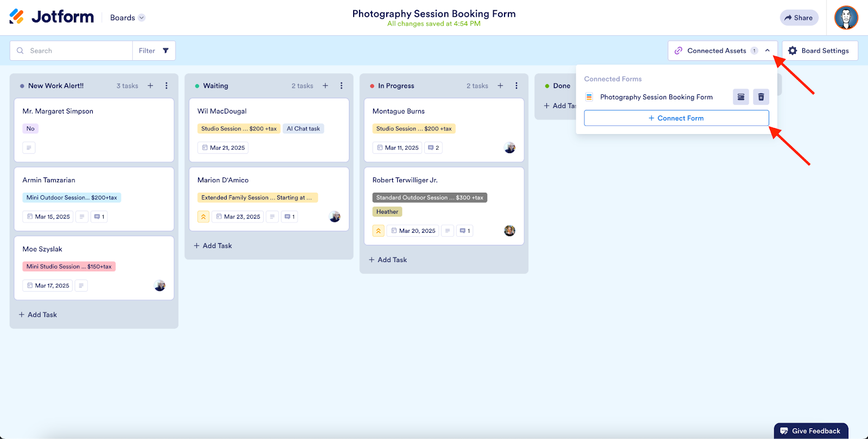The width and height of the screenshot is (868, 439).
Task: Open submissions table icon for connected form
Action: click(x=741, y=97)
